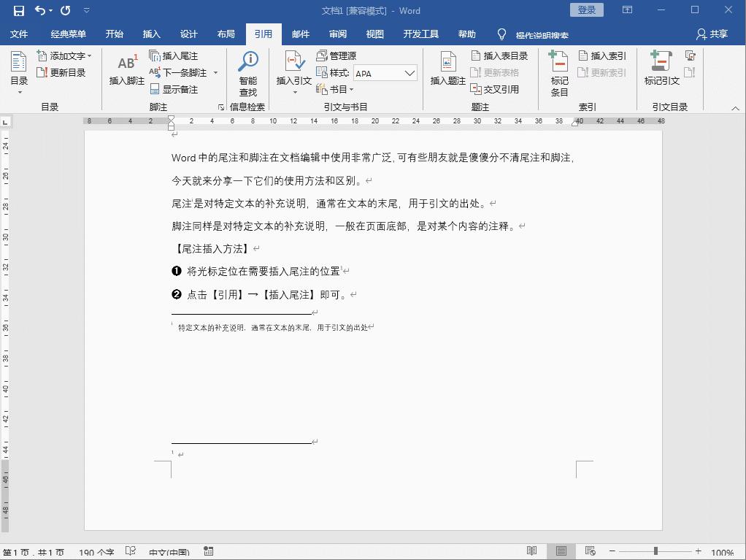The image size is (746, 560).
Task: Switch to the 审阅 tab
Action: click(x=338, y=34)
